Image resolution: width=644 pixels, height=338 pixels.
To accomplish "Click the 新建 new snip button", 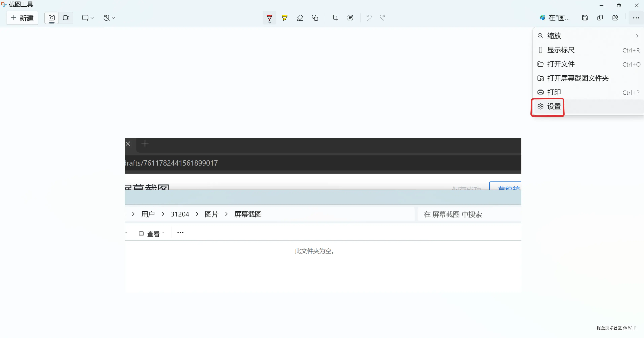I will pyautogui.click(x=22, y=18).
